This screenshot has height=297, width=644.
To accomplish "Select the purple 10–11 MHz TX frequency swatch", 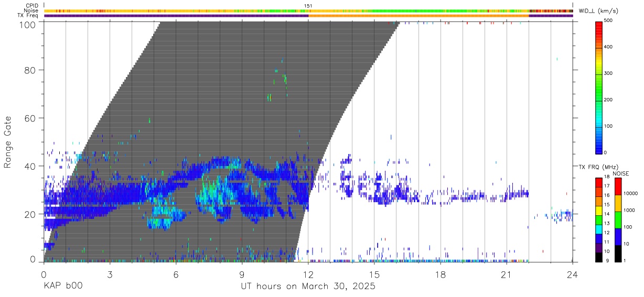I will coord(598,248).
